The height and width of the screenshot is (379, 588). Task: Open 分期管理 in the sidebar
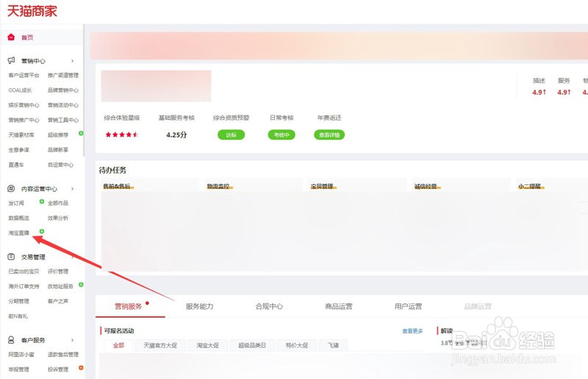[19, 301]
